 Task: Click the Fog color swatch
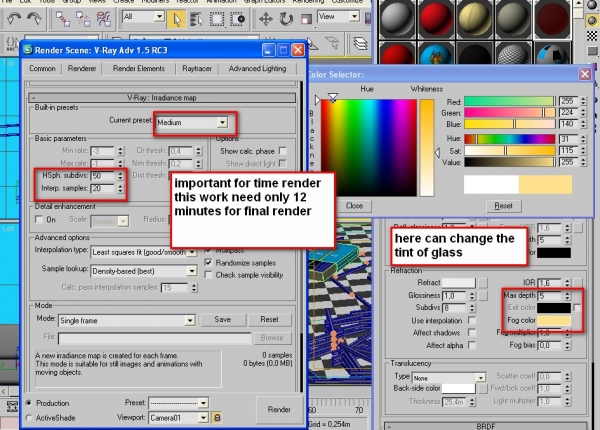[554, 320]
